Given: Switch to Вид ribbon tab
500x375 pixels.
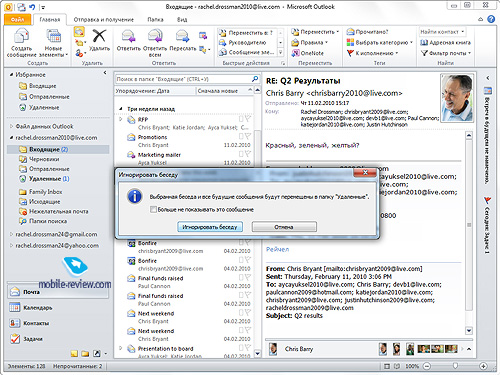Looking at the screenshot, I should 182,20.
